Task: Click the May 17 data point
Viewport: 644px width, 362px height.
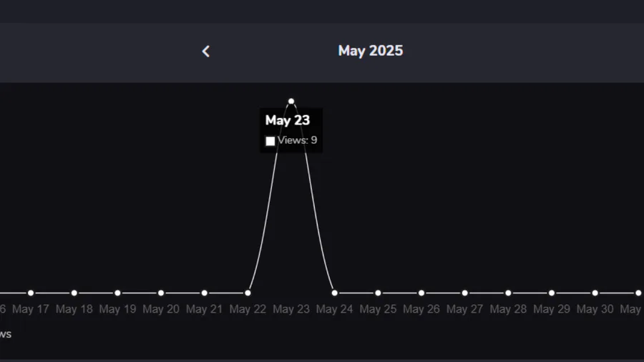Action: coord(31,293)
